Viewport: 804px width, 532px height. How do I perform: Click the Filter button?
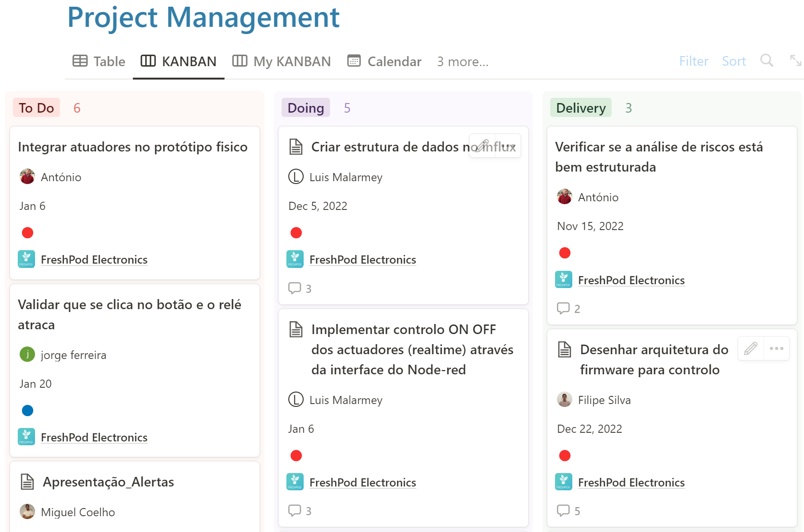[694, 61]
